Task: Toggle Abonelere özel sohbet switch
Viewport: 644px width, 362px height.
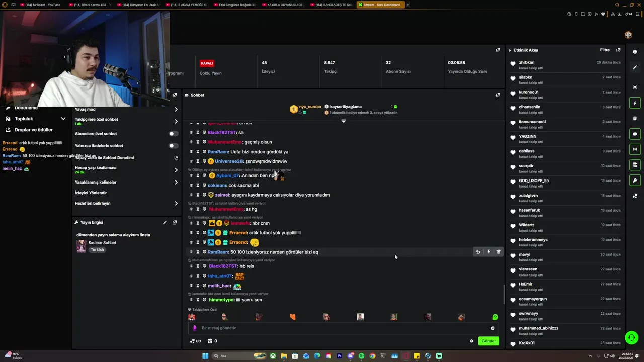Action: click(x=173, y=134)
